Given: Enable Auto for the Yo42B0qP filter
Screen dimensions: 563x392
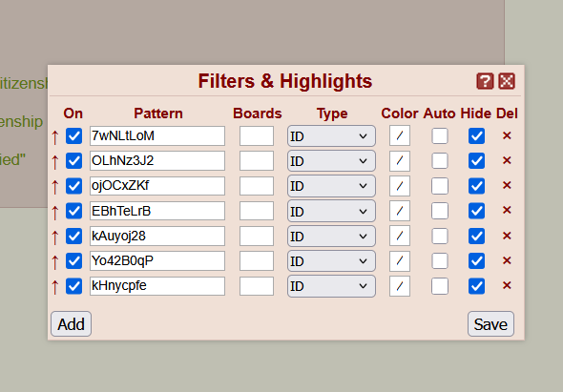Looking at the screenshot, I should pos(440,261).
